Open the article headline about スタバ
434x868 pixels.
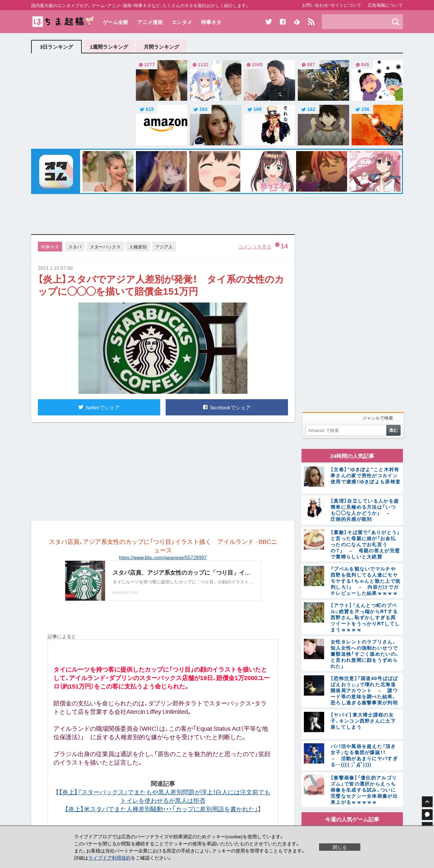coord(161,285)
